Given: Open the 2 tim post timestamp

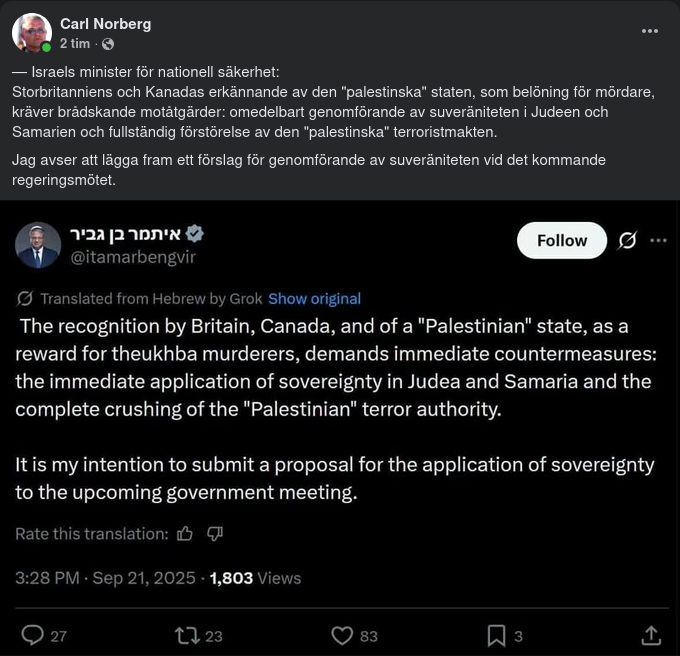Looking at the screenshot, I should (75, 44).
